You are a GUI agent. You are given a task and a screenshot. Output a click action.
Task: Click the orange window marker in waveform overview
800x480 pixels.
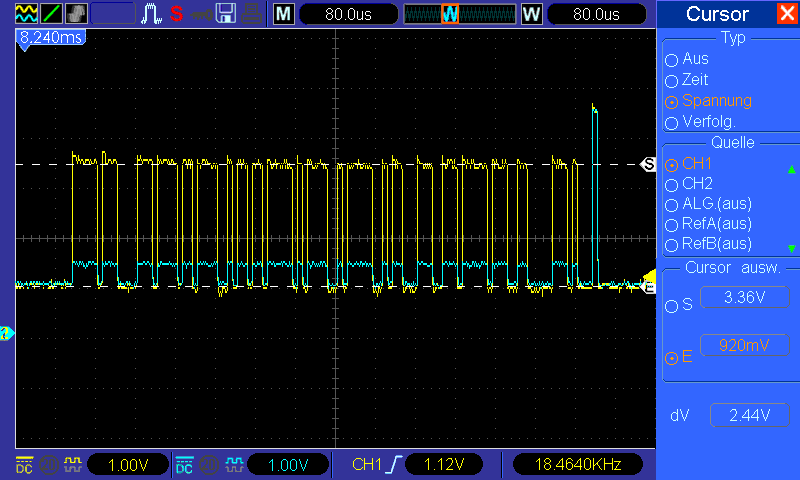(450, 14)
